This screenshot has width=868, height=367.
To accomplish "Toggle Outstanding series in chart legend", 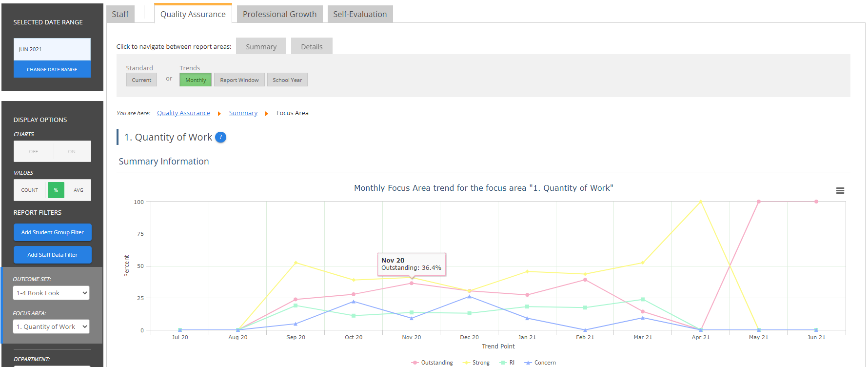I will (x=432, y=363).
